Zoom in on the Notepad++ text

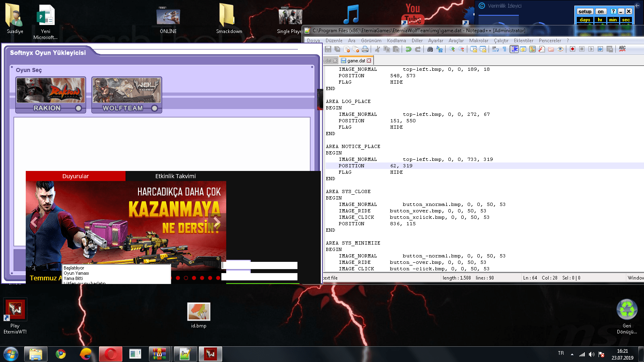(452, 49)
